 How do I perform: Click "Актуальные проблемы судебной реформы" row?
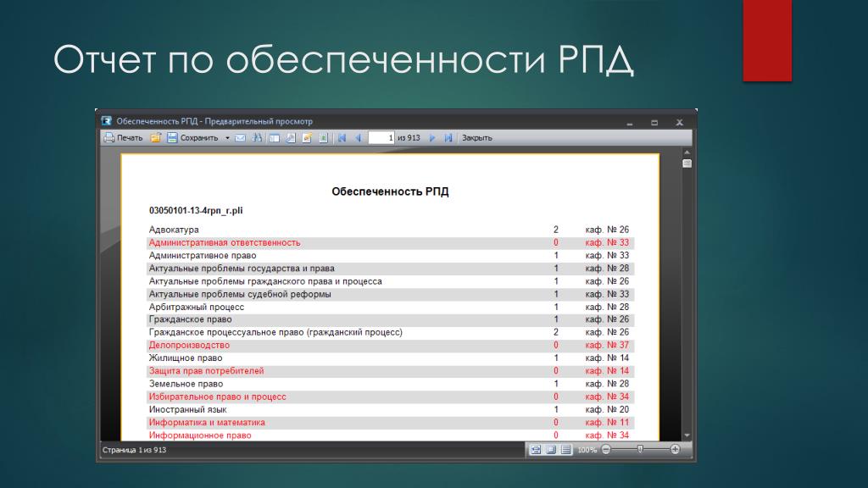click(x=390, y=294)
